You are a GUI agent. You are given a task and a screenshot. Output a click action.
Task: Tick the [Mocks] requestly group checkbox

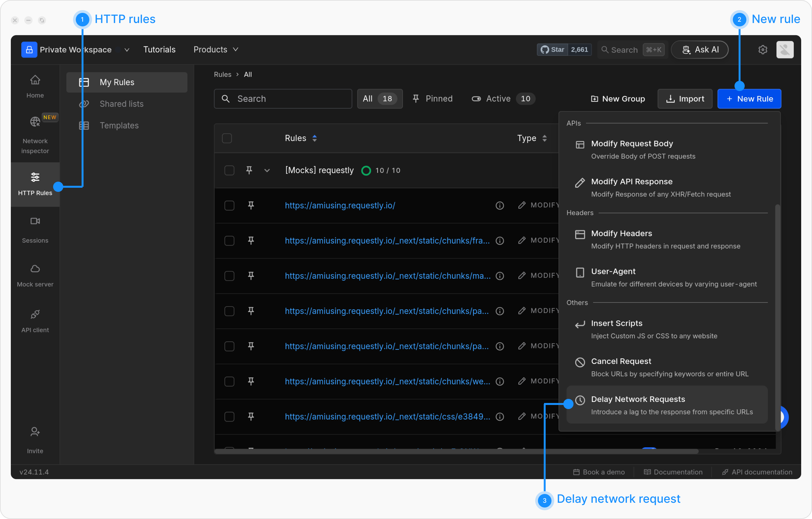click(229, 170)
